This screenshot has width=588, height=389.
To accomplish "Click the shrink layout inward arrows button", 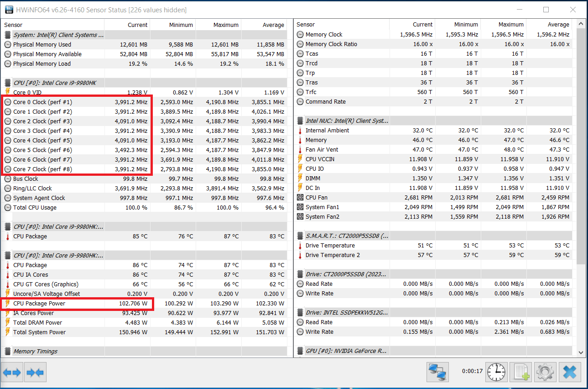I will point(35,373).
